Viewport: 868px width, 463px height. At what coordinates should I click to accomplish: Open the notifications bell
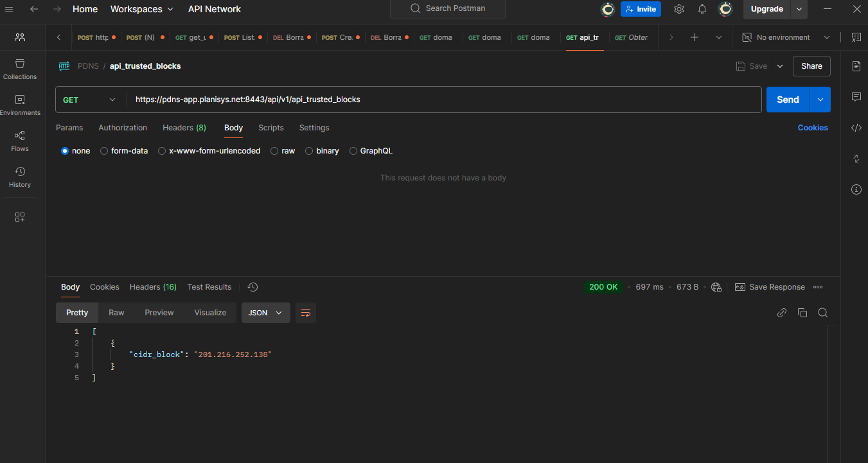[702, 9]
